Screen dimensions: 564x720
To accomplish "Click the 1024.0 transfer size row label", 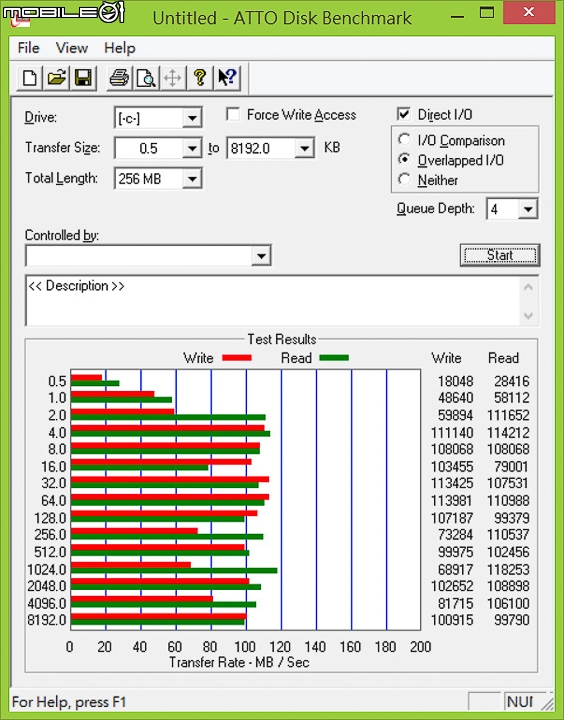I will (47, 569).
